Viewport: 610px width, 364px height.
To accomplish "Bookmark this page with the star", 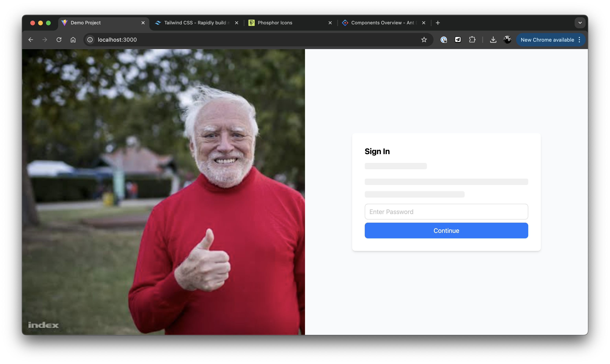I will coord(424,40).
